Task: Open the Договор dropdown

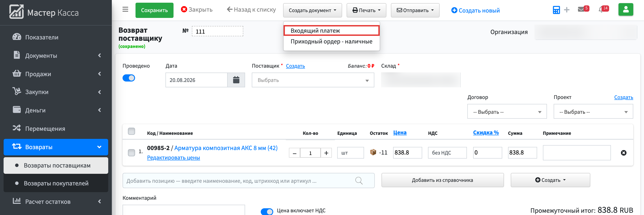Action: [507, 112]
